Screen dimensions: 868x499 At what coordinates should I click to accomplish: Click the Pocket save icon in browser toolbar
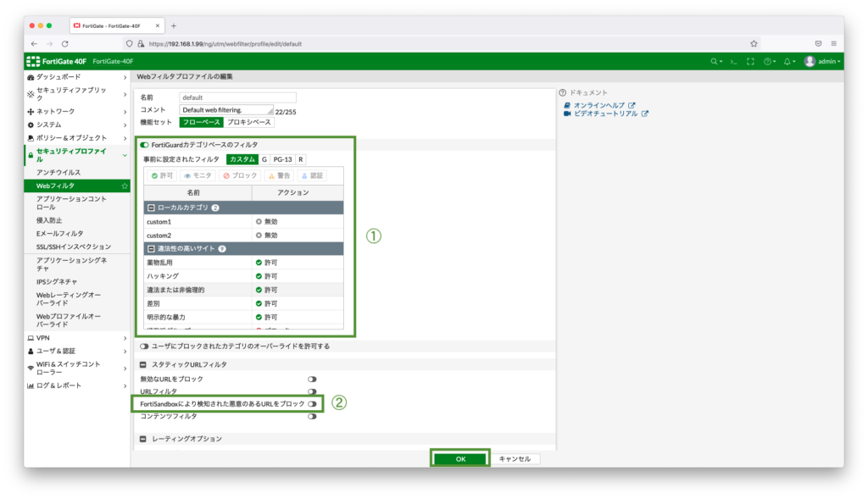(818, 44)
